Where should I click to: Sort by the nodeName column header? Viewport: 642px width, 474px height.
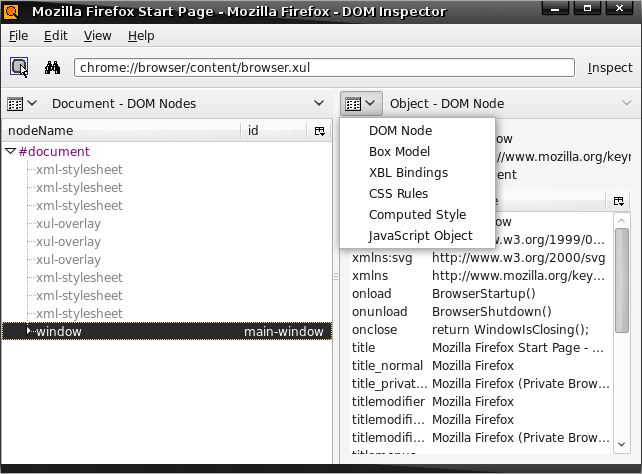(120, 131)
